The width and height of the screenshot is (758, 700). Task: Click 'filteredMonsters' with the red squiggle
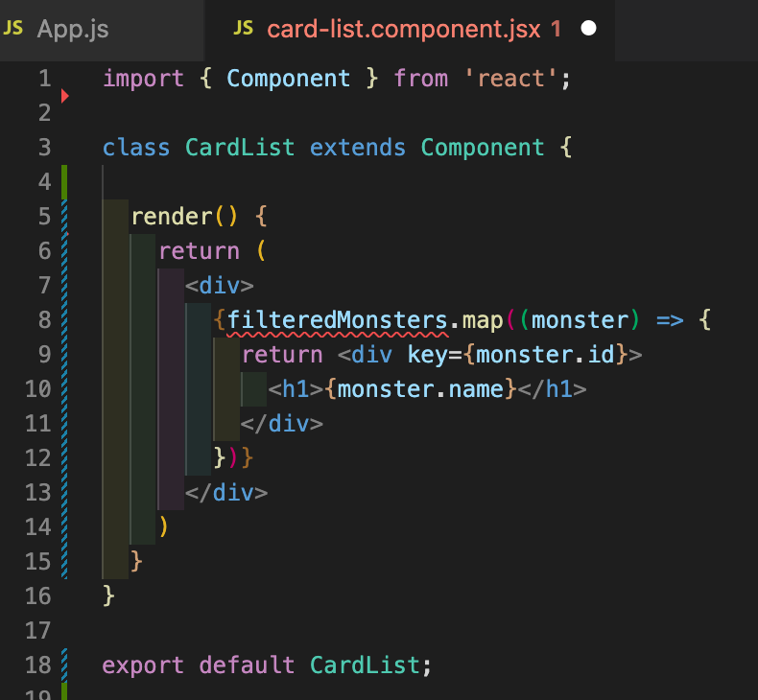pos(338,320)
